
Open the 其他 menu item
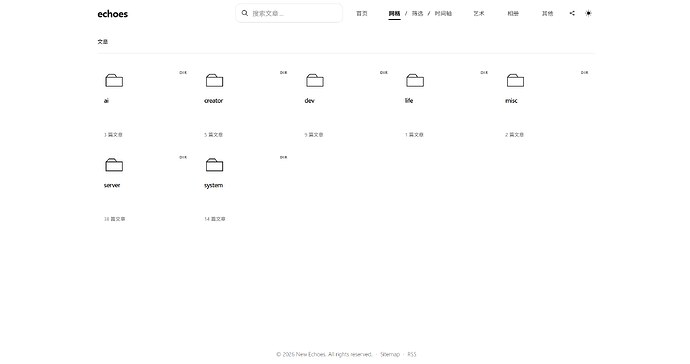[547, 14]
